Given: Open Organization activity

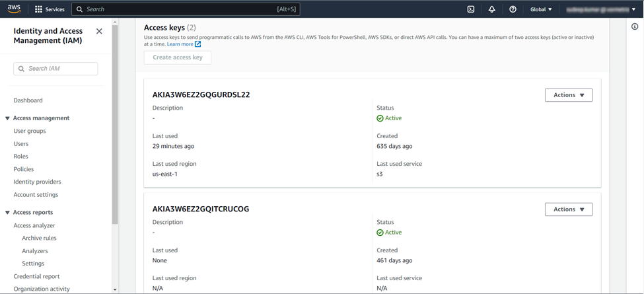Looking at the screenshot, I should click(x=42, y=289).
